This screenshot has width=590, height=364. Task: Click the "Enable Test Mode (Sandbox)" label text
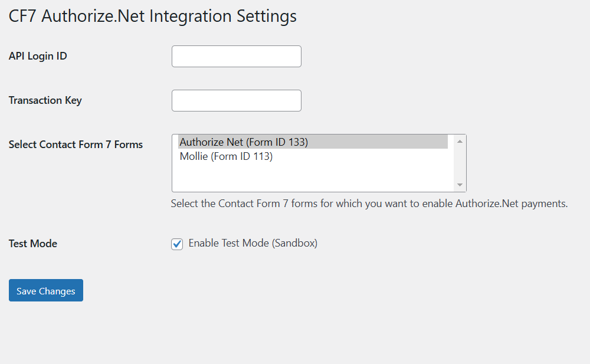[x=253, y=243]
